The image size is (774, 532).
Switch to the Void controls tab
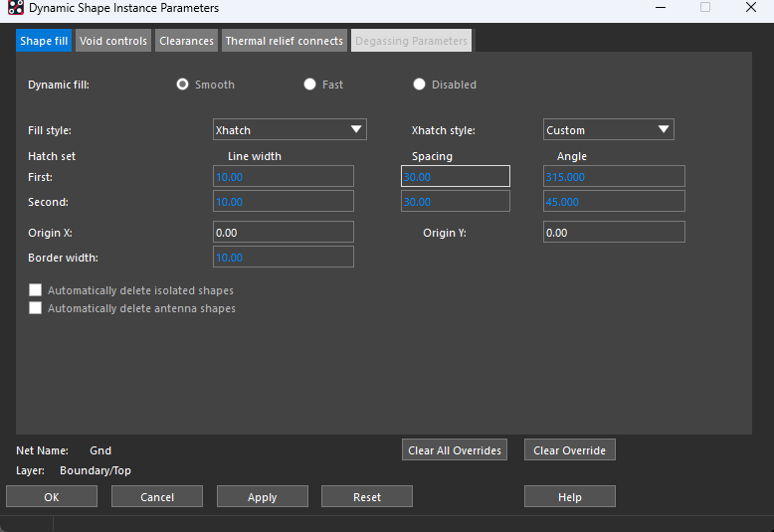[113, 41]
